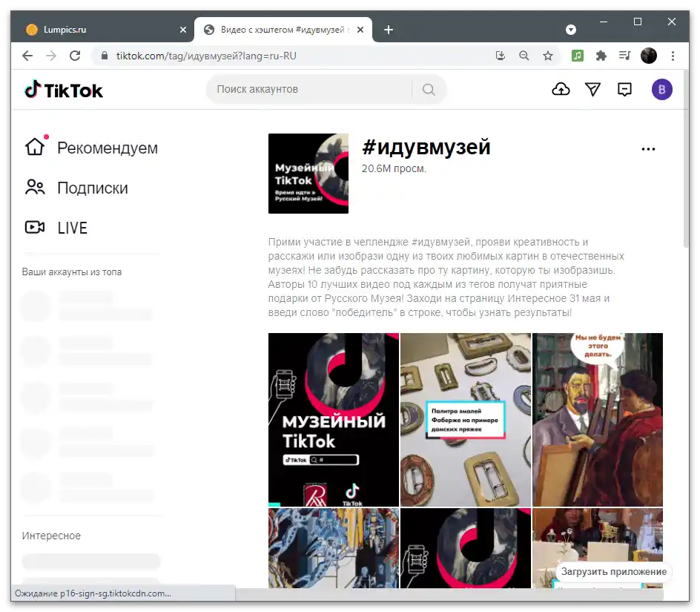Open messages via the paper plane icon
This screenshot has width=700, height=612.
(x=593, y=89)
